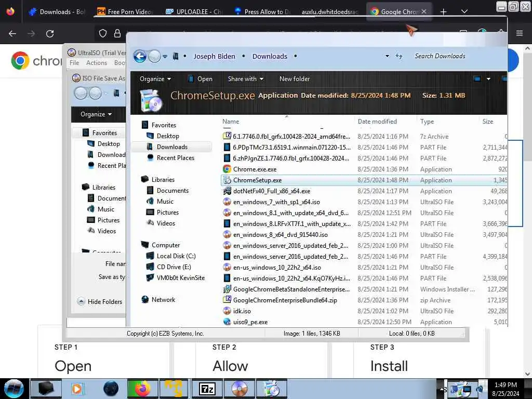Screen dimensions: 532x399
Task: Select Music library in front window sidebar
Action: [x=165, y=202]
